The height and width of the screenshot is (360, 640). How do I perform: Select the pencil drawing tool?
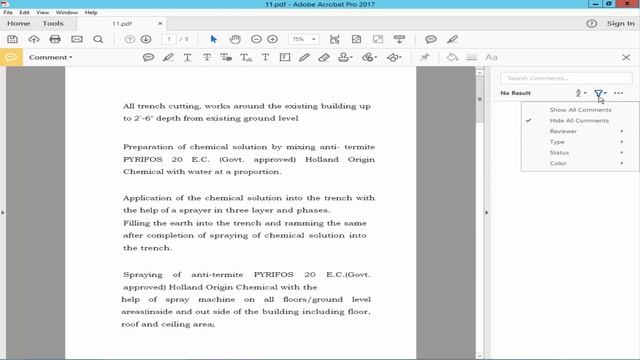tap(304, 57)
